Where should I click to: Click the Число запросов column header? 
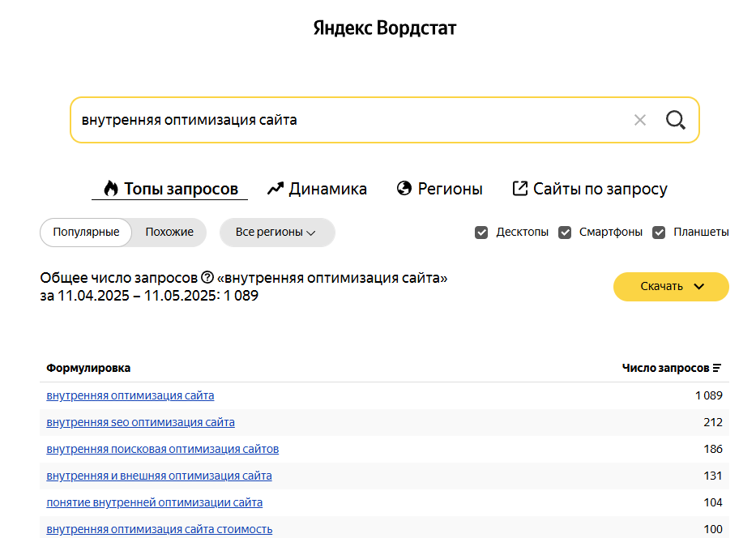pos(665,368)
